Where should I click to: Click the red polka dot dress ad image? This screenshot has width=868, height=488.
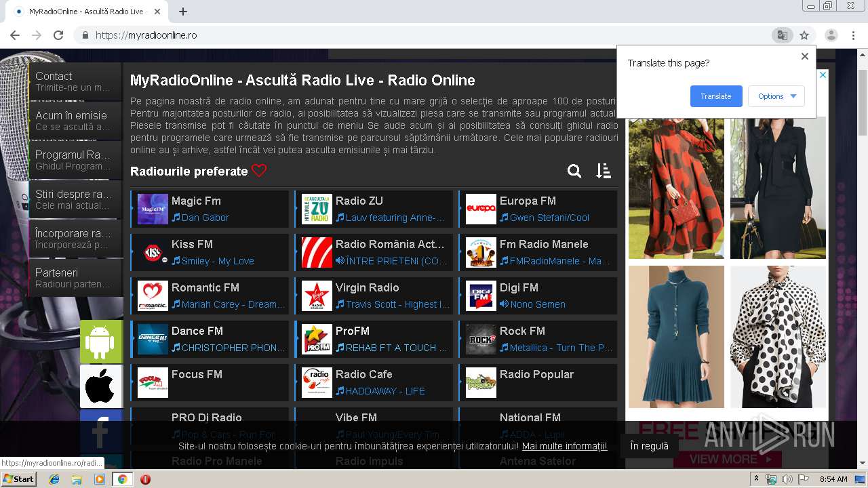676,188
